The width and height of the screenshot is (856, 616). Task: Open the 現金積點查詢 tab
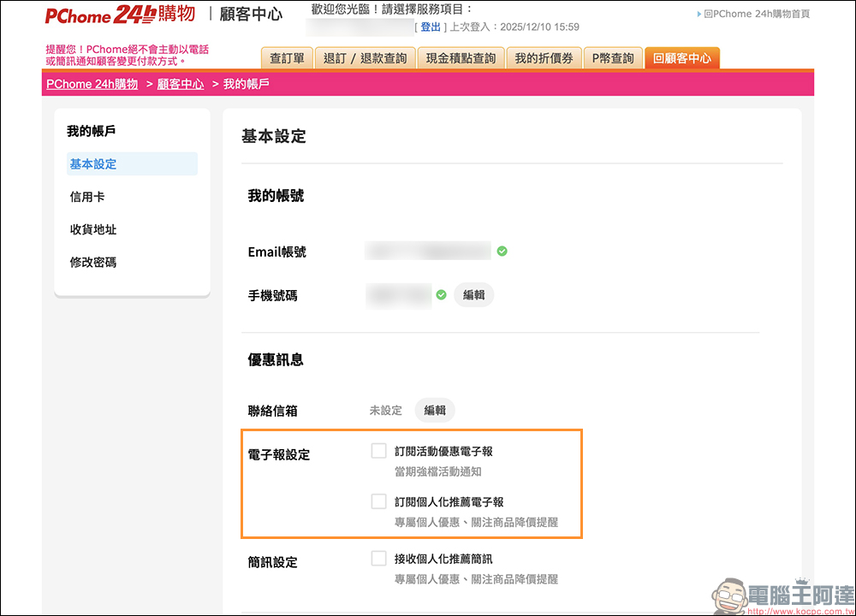(461, 57)
